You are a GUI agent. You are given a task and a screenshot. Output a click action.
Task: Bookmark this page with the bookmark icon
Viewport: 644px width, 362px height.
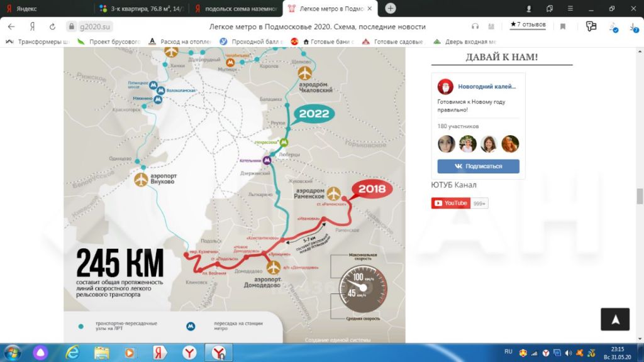563,26
